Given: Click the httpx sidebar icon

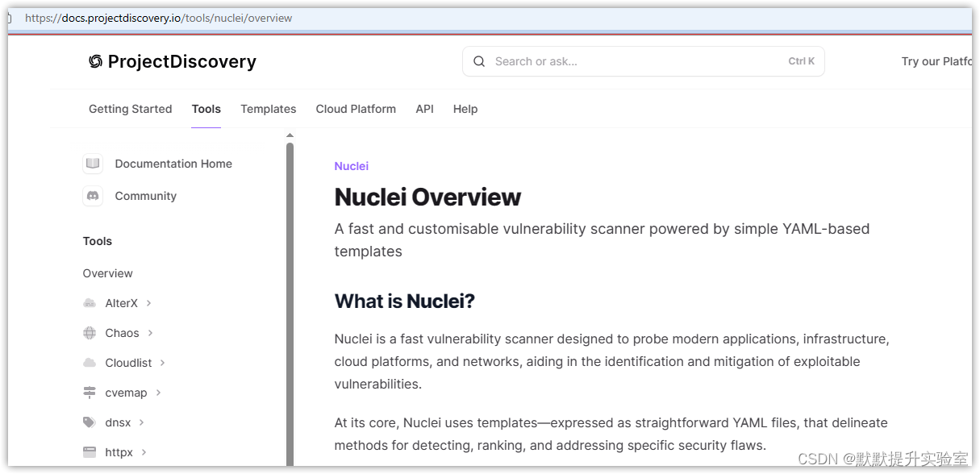Looking at the screenshot, I should click(90, 452).
